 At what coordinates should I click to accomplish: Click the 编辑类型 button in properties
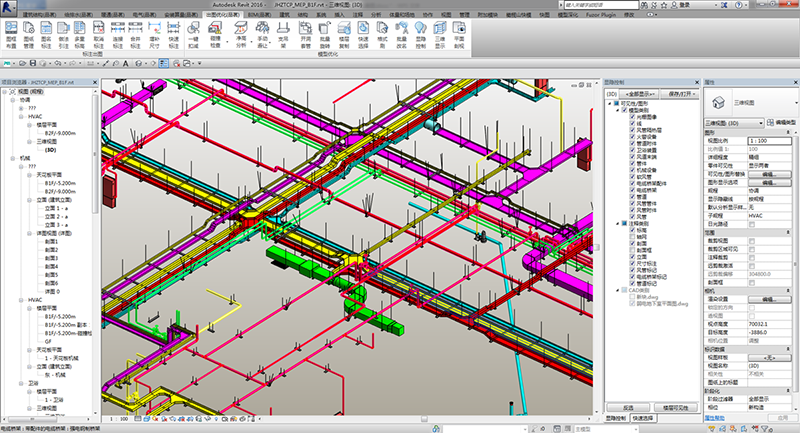pyautogui.click(x=781, y=122)
